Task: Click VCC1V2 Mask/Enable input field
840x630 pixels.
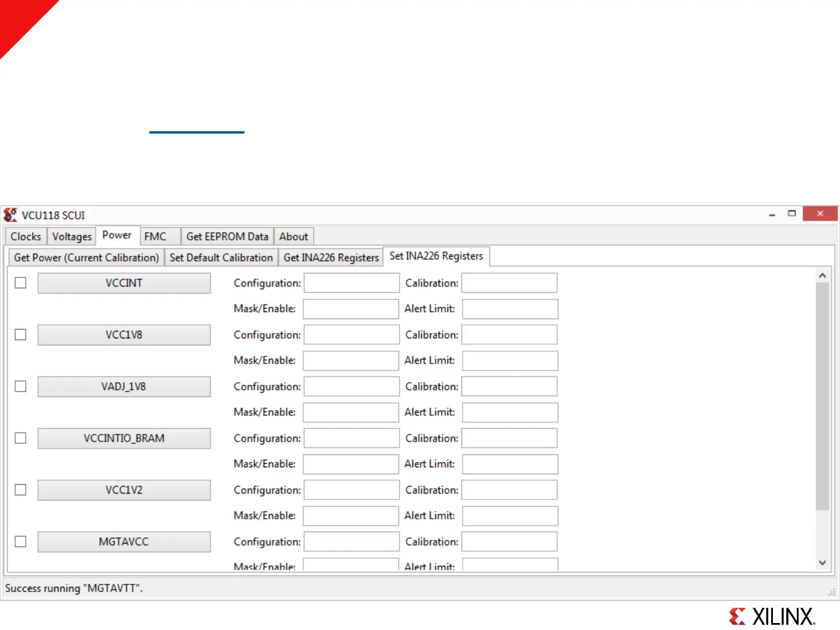Action: click(351, 516)
